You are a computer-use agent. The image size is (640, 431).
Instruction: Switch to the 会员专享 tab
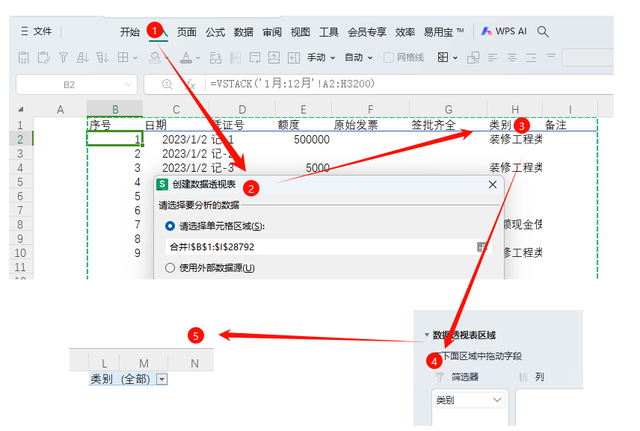367,32
